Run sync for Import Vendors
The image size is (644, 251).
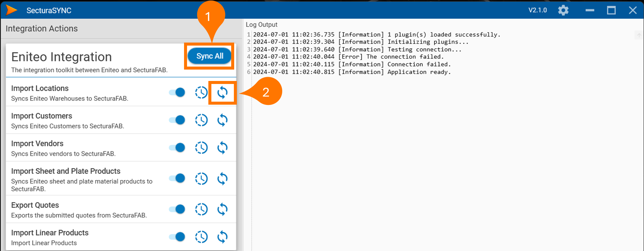pyautogui.click(x=222, y=148)
